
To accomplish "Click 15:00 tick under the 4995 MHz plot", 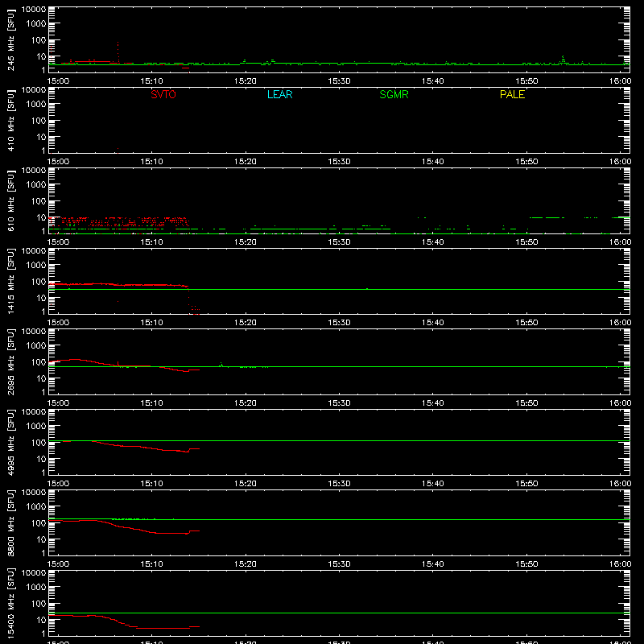I will tap(58, 484).
